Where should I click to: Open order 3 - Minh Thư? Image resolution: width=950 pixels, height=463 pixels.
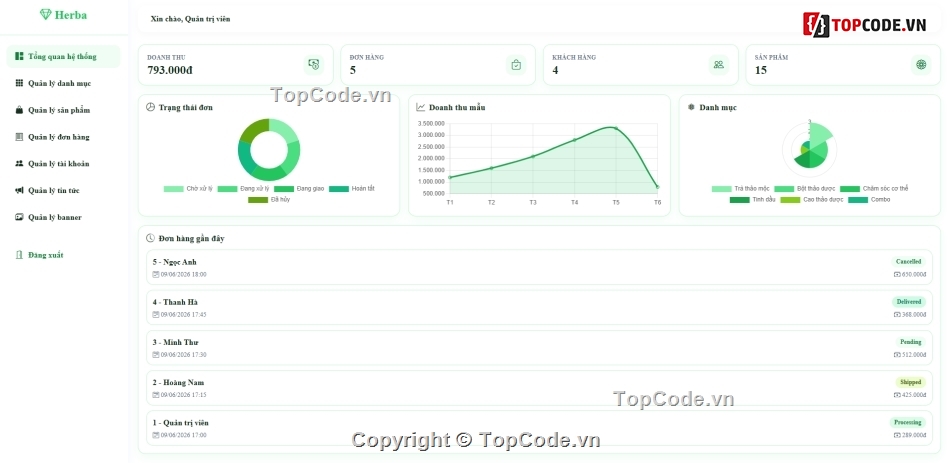click(x=539, y=348)
